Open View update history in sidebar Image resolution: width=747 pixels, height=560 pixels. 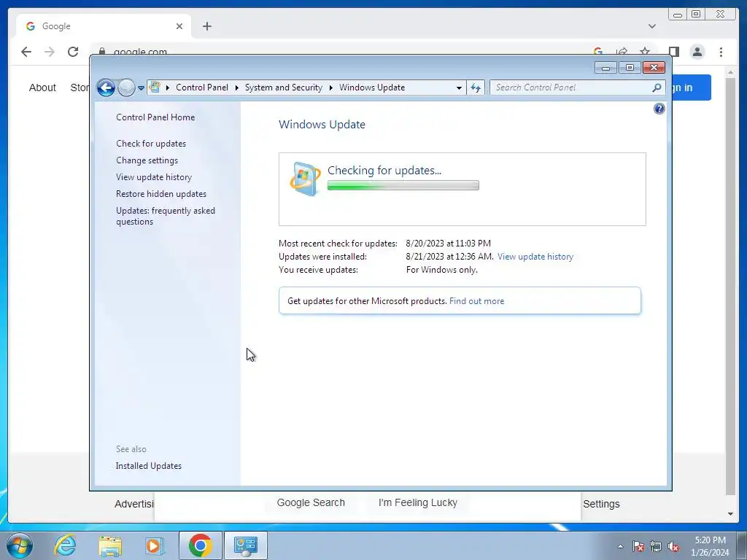[154, 177]
